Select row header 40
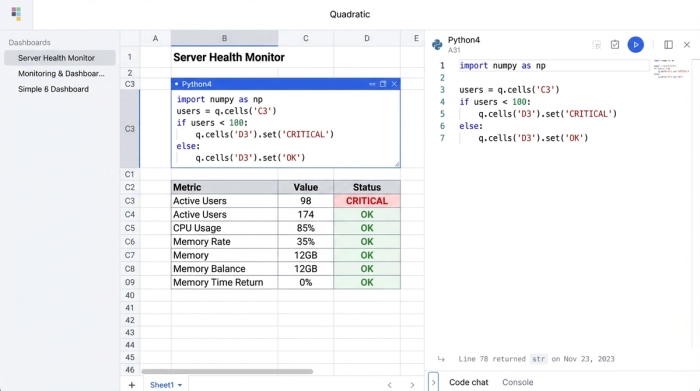This screenshot has width=700, height=391. pyautogui.click(x=129, y=295)
